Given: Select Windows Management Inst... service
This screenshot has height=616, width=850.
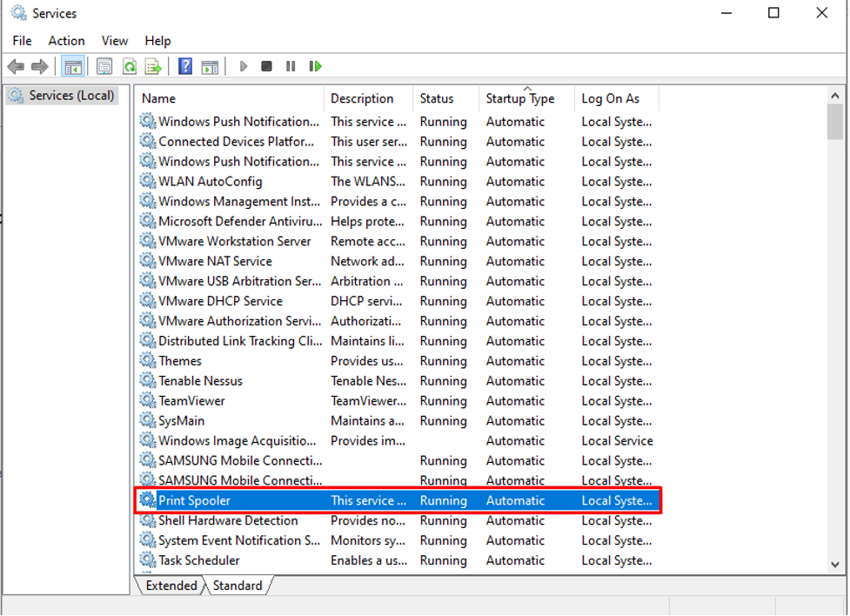Looking at the screenshot, I should [x=398, y=202].
